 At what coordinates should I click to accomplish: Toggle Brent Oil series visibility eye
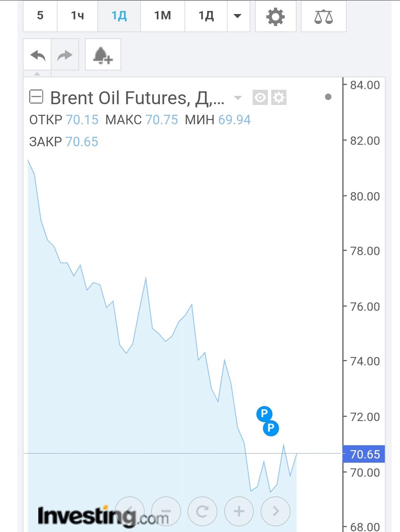coord(260,98)
